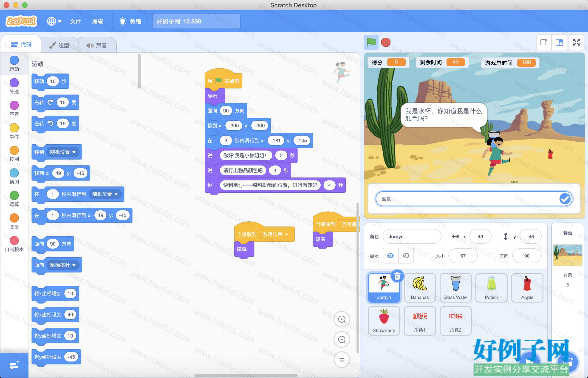Select the 控制 block category
This screenshot has height=378, width=588.
pyautogui.click(x=14, y=154)
